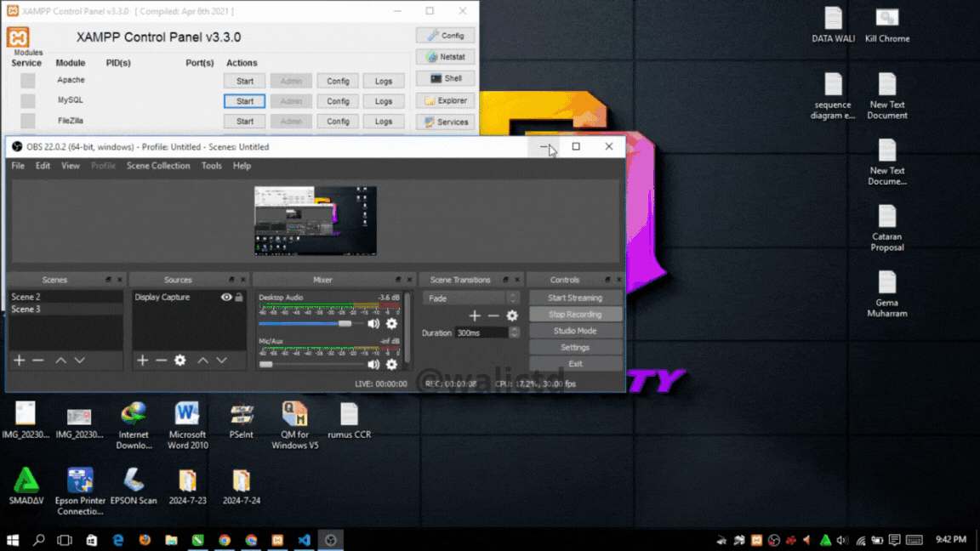
Task: Open Mic/Aux settings gear
Action: (x=391, y=364)
